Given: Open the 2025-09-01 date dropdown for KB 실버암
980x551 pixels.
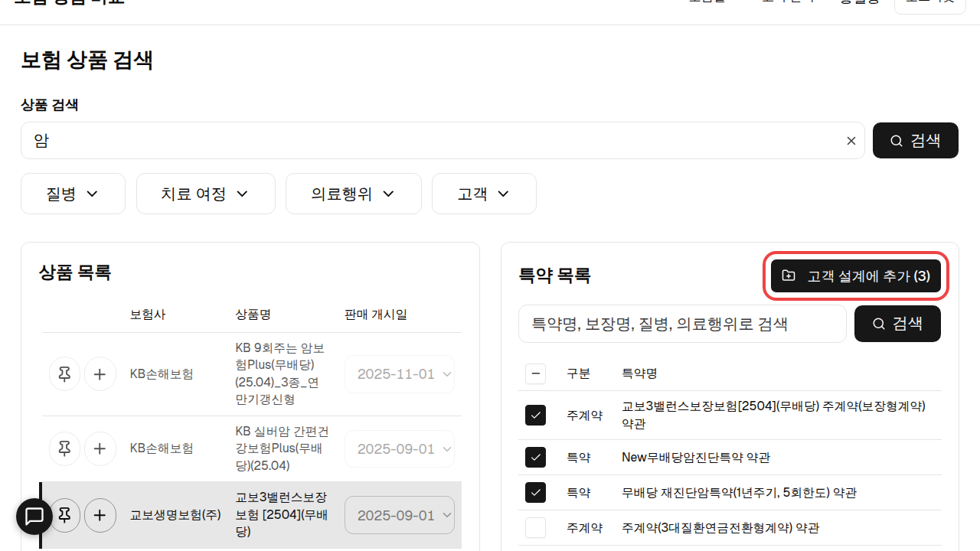Looking at the screenshot, I should [400, 448].
